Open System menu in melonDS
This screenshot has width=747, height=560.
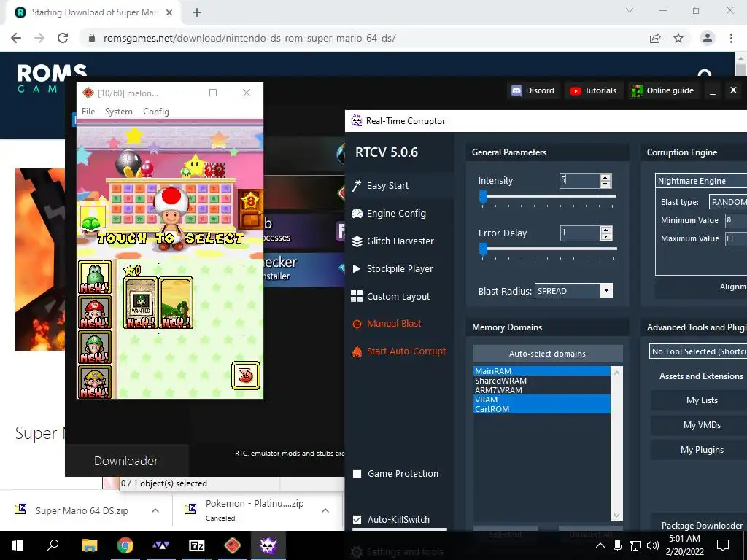tap(119, 112)
